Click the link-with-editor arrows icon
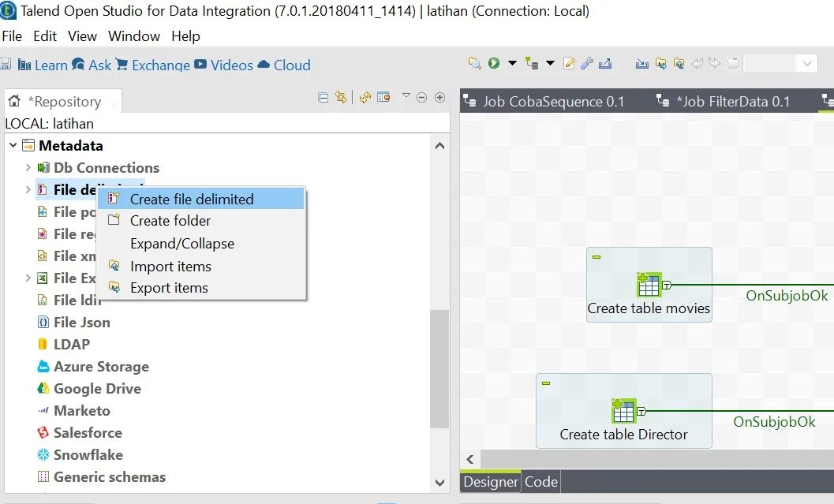 (341, 97)
